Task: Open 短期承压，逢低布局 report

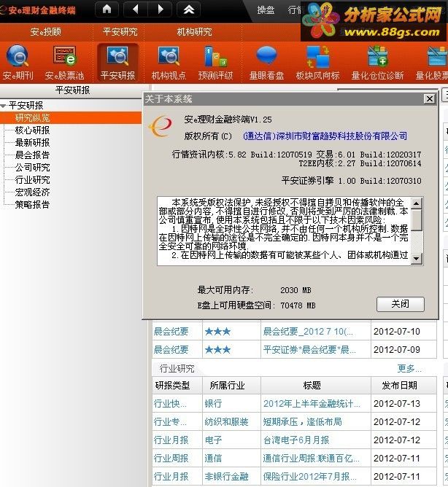Action: [303, 422]
